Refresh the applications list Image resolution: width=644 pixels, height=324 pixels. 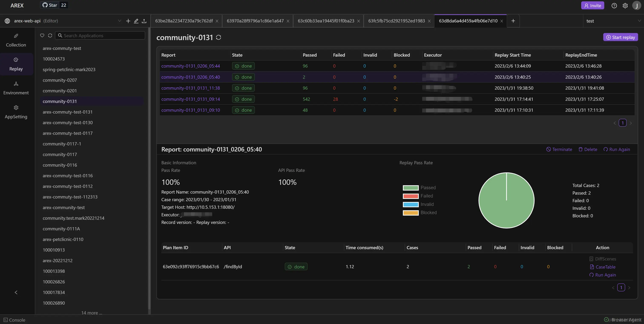coord(50,36)
